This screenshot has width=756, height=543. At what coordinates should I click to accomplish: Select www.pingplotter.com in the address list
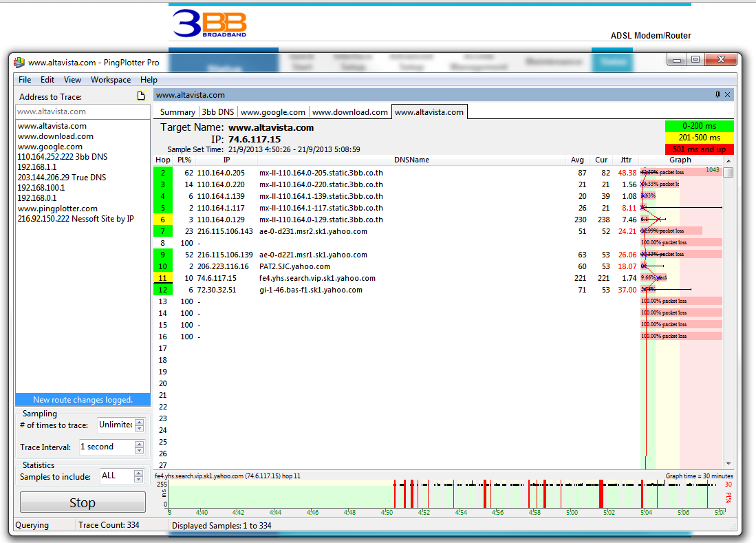[x=58, y=209]
